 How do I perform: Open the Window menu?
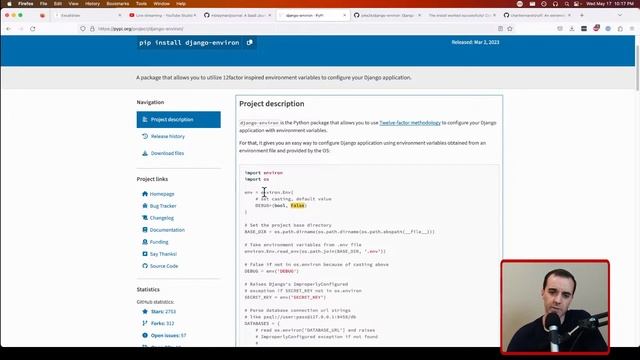click(x=162, y=4)
